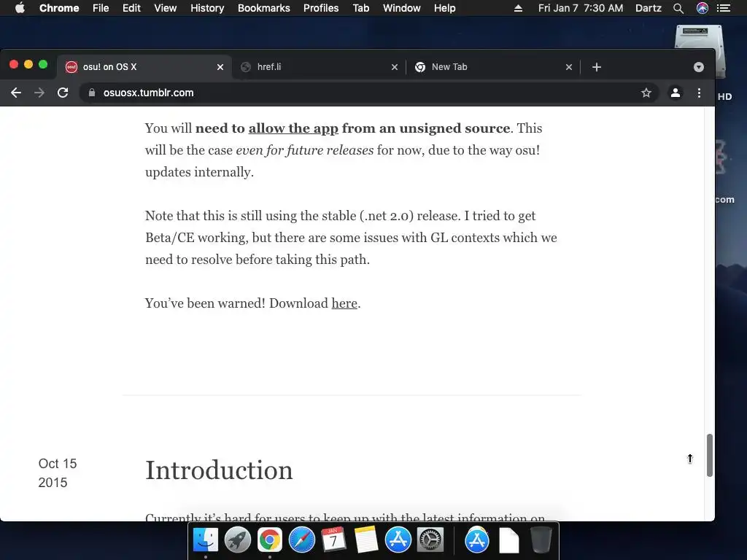The image size is (747, 560).
Task: Open the Chrome profile avatar button
Action: point(675,93)
